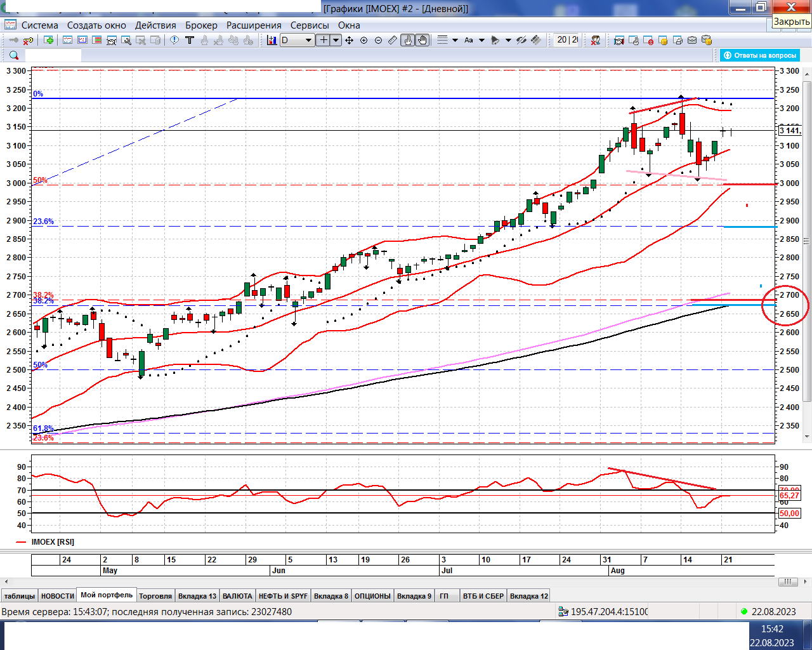Click the grey stacked layers icon
Image resolution: width=812 pixels, height=650 pixels.
tap(536, 40)
